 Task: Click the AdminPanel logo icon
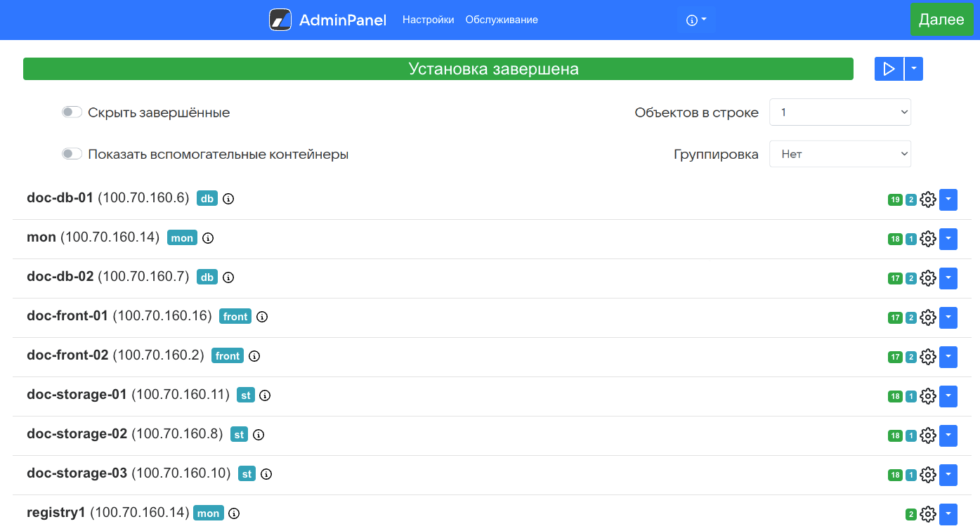pos(280,20)
